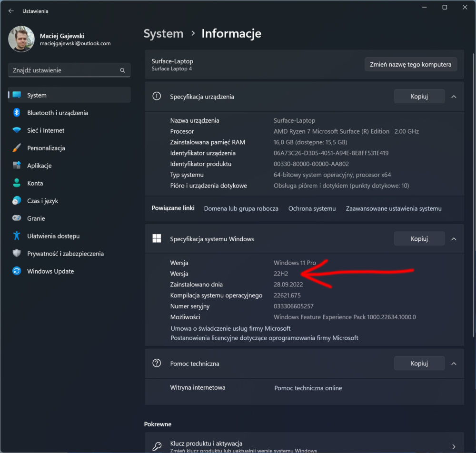Screen dimensions: 476x453
Task: Click the System monitor icon in the sidebar
Action: click(17, 95)
